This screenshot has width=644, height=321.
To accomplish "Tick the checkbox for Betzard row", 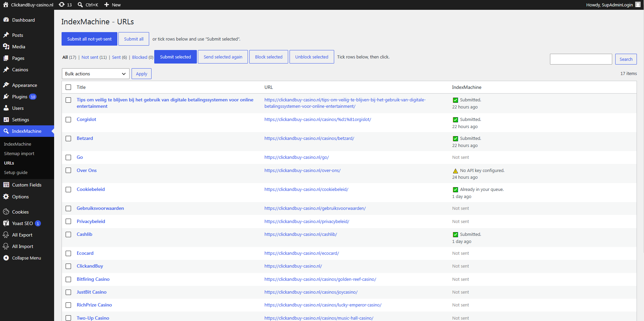I will click(x=68, y=139).
